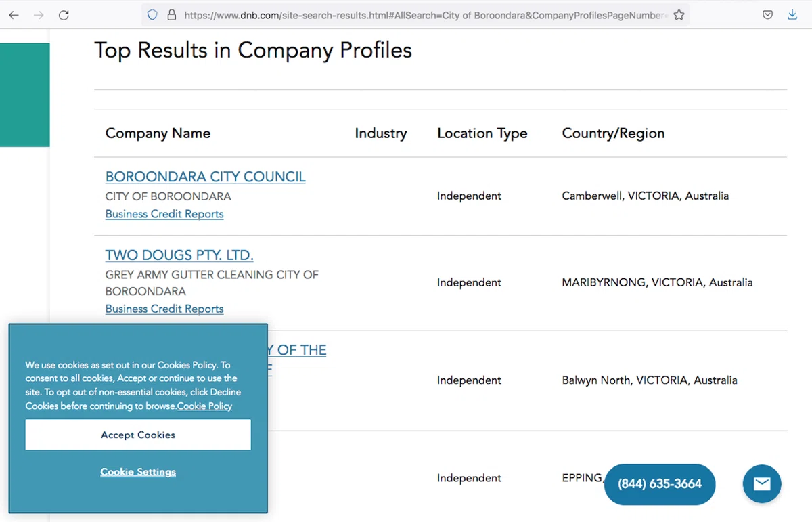Click the shield tracking protection icon
The width and height of the screenshot is (812, 522).
coord(153,15)
